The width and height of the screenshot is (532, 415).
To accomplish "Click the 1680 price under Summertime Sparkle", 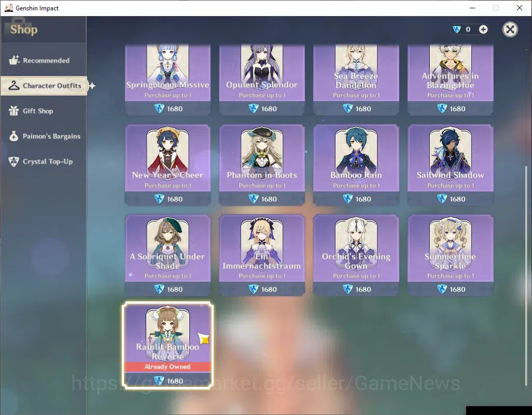I will (457, 289).
